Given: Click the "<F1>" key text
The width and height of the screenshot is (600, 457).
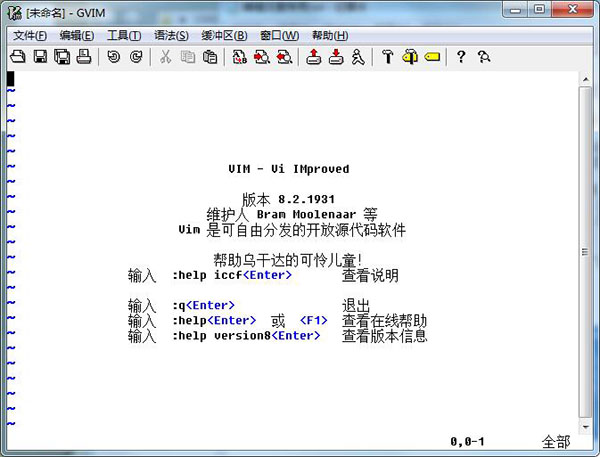Looking at the screenshot, I should 314,320.
